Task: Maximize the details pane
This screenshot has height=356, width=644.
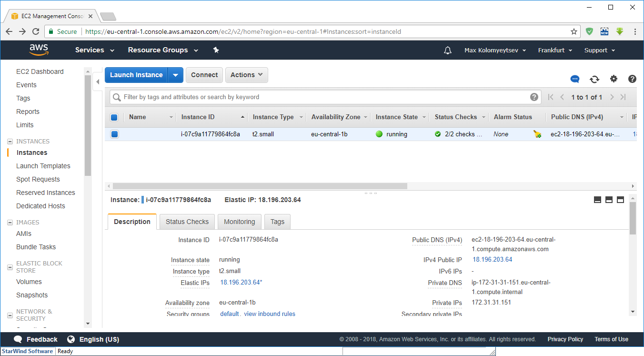Action: 620,200
